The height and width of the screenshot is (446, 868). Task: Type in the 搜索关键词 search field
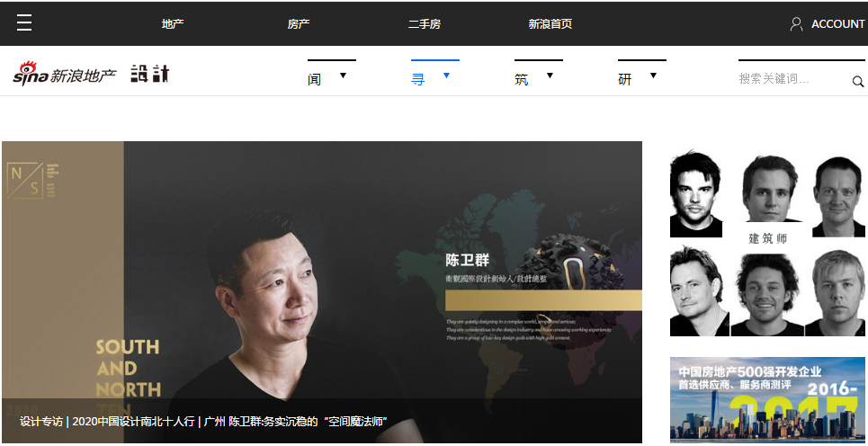(x=792, y=79)
